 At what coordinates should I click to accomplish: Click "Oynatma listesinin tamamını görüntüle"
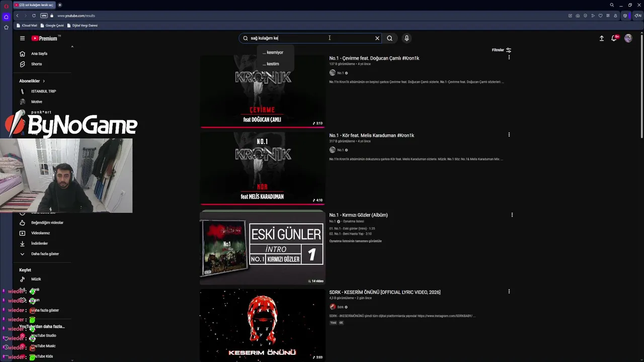pyautogui.click(x=355, y=241)
